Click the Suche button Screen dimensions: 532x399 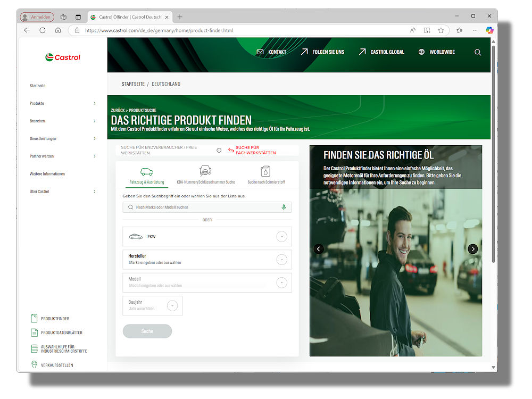pyautogui.click(x=147, y=331)
